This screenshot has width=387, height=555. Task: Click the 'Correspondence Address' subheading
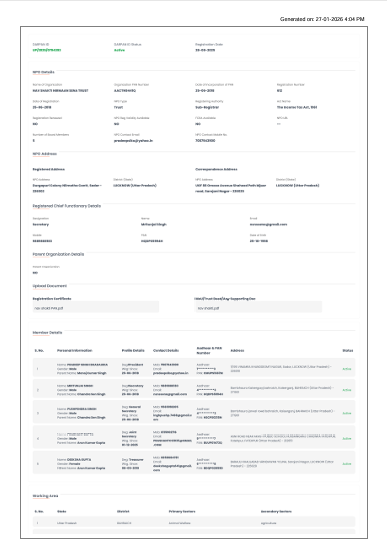point(216,169)
